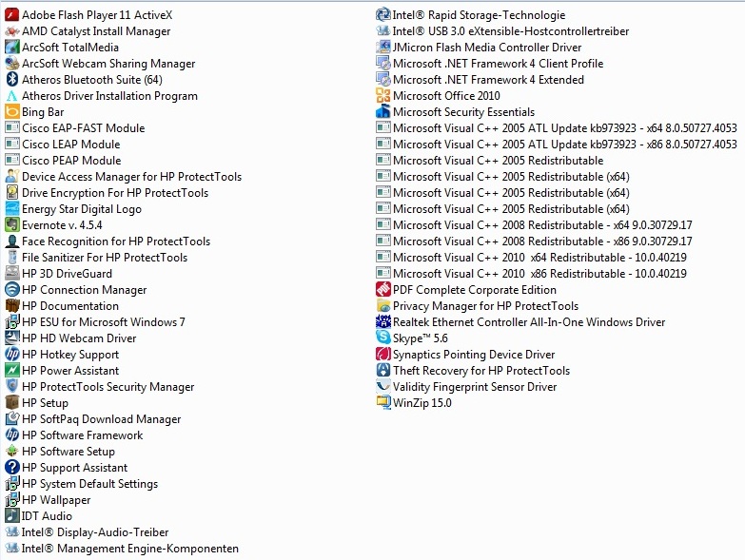Select Visual C++ 2010 x86 Redistributable 10.0.40219
This screenshot has width=745, height=560.
[x=531, y=274]
